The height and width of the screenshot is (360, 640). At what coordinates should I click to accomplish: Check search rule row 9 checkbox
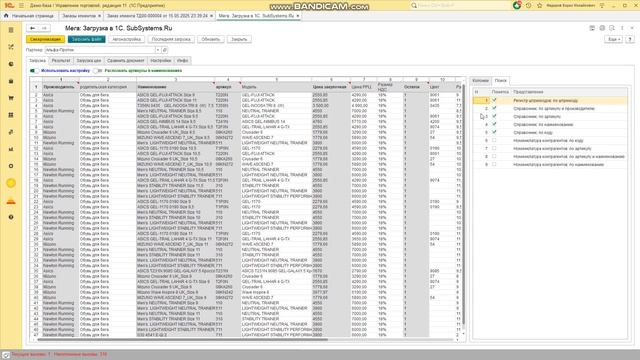tap(494, 164)
